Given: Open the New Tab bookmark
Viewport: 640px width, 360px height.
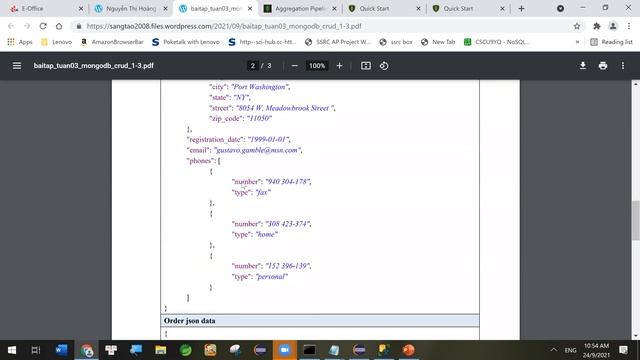Looking at the screenshot, I should [438, 42].
